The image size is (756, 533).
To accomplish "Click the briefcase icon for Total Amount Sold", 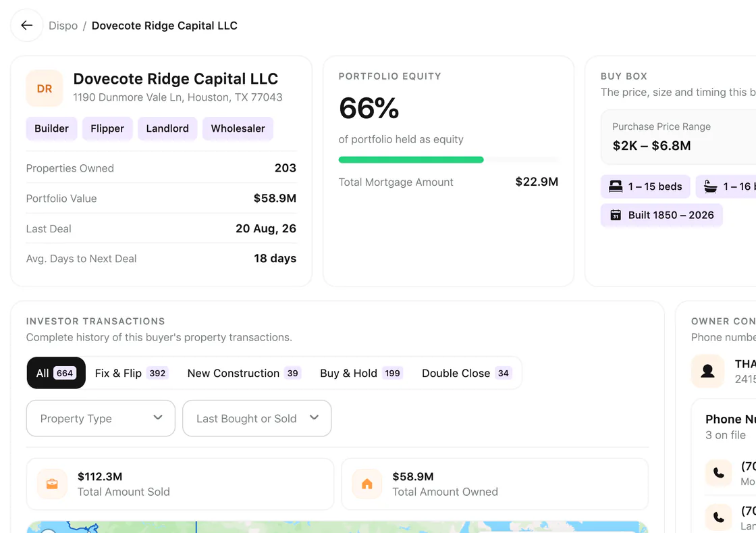I will coord(52,484).
